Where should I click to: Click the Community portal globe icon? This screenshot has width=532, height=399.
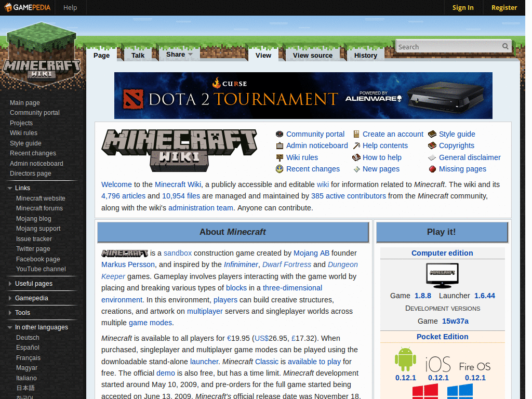[x=280, y=134]
